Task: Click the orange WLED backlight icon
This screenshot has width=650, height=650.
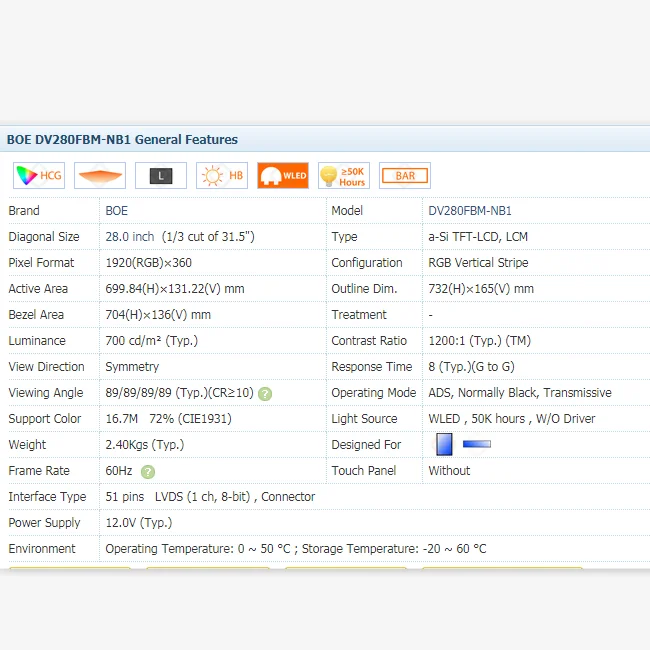Action: point(283,176)
